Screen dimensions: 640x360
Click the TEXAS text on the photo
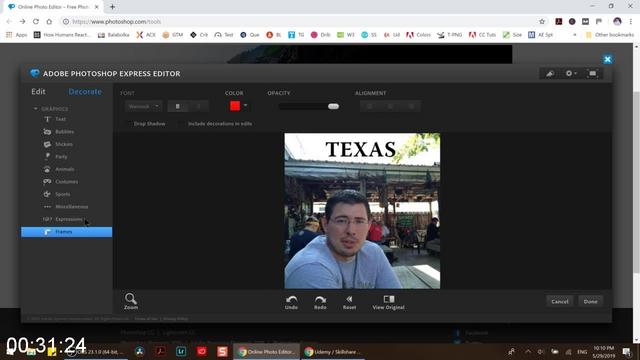click(361, 149)
